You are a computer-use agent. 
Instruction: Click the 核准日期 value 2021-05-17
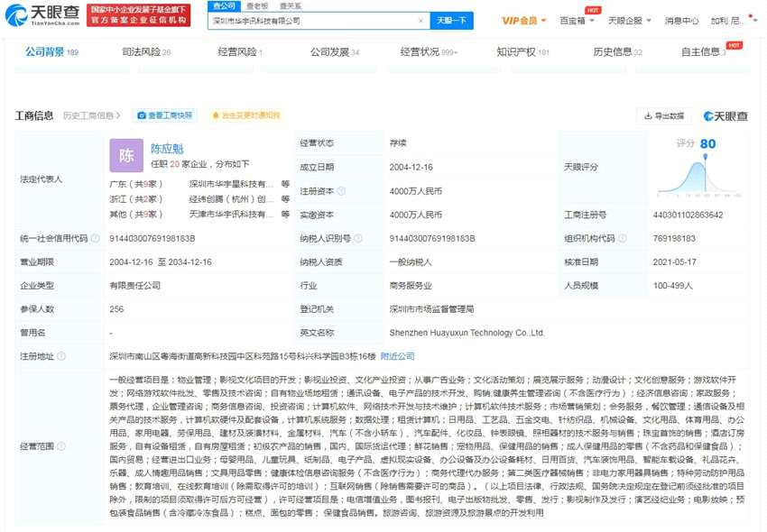point(675,262)
